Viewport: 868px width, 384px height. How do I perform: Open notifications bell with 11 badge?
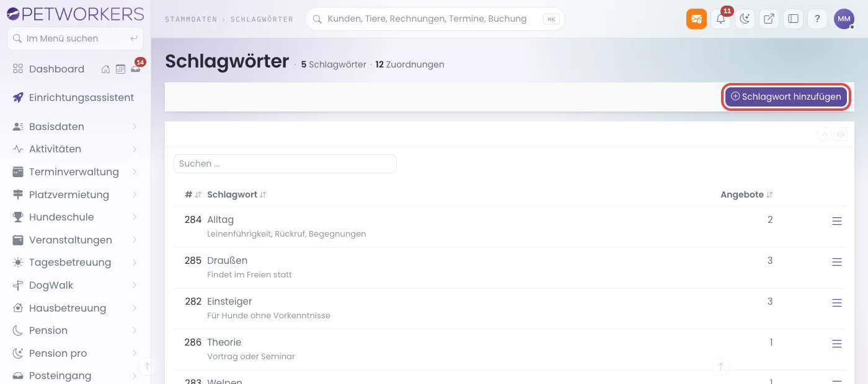pos(720,19)
